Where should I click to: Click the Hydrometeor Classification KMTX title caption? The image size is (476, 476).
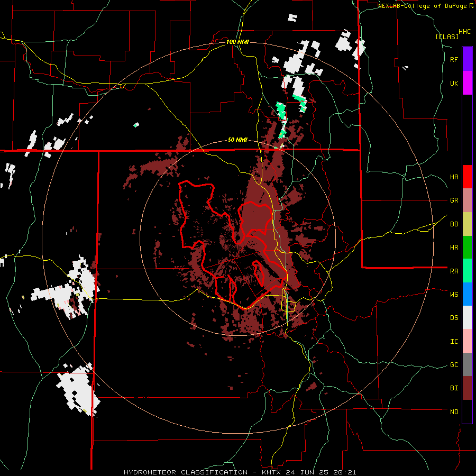point(240,472)
